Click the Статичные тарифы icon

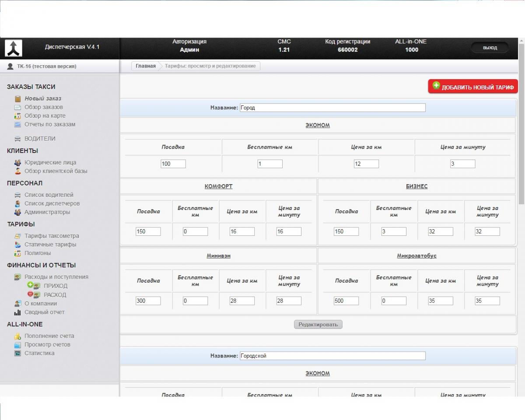pos(17,245)
